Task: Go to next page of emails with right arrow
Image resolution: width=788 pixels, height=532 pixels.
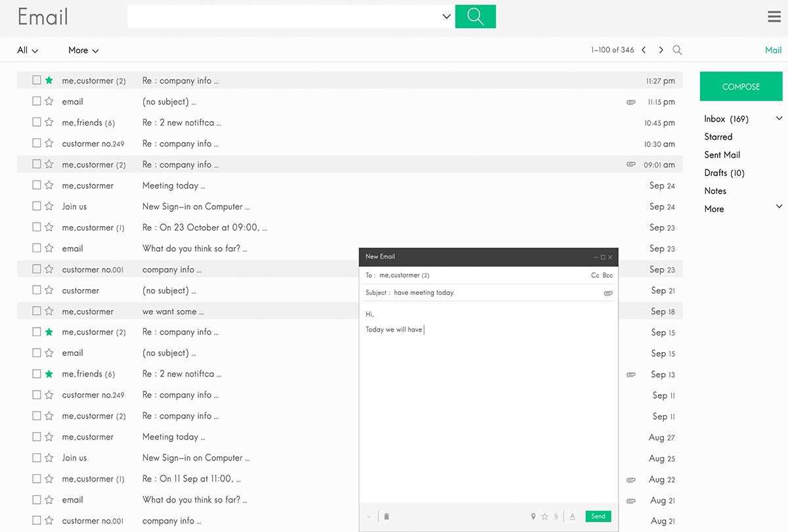Action: click(x=661, y=50)
